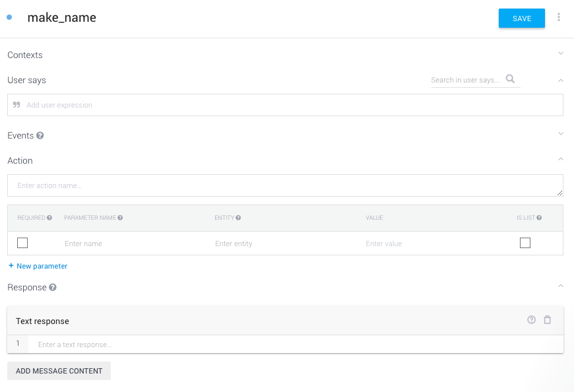This screenshot has width=574, height=392.
Task: Click help icon next to ENTITY header
Action: 238,218
